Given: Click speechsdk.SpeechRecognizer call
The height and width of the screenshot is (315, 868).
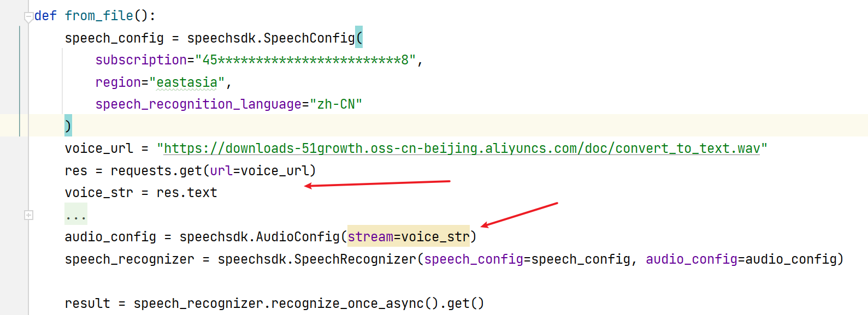Looking at the screenshot, I should pos(317,259).
